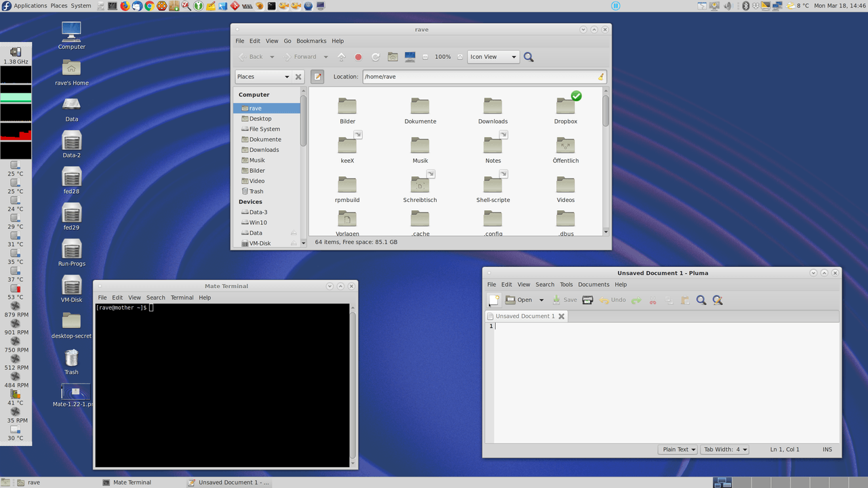This screenshot has height=488, width=868.
Task: Click the search magnifier in Caja toolbar
Action: click(529, 57)
